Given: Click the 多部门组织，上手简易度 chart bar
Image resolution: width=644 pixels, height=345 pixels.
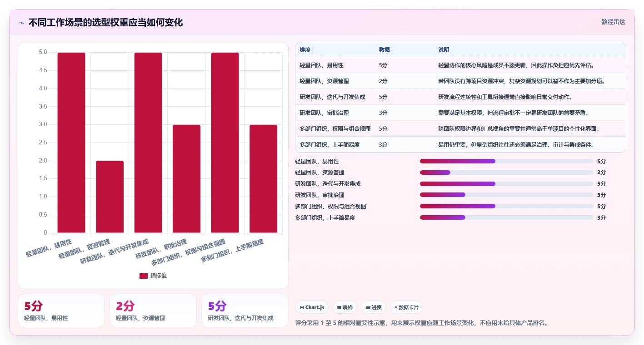Looking at the screenshot, I should pyautogui.click(x=263, y=179).
